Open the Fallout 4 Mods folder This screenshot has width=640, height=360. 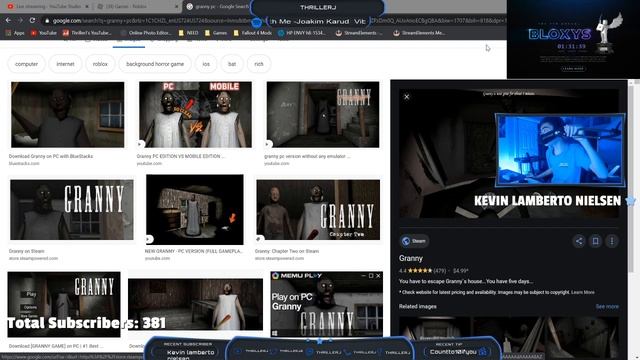pyautogui.click(x=253, y=33)
